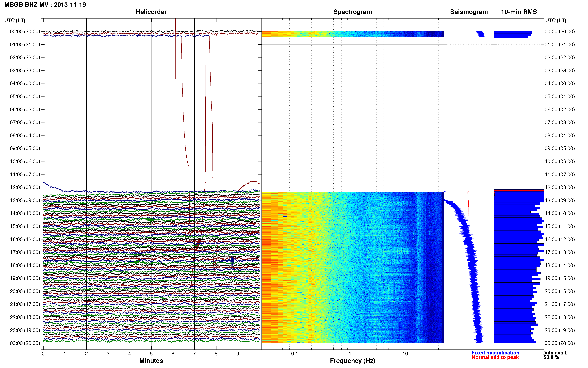Click the '10' frequency tick label
The height and width of the screenshot is (368, 588).
pos(405,354)
